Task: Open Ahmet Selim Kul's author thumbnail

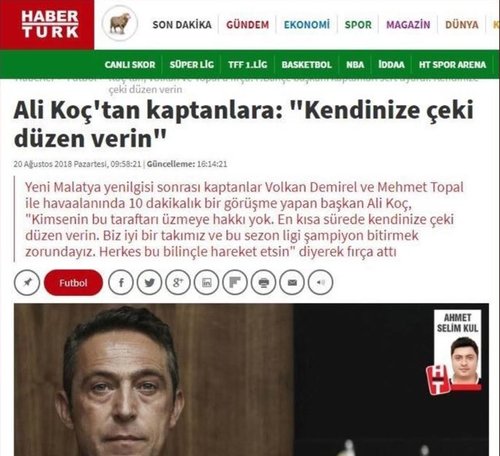Action: pos(456,352)
